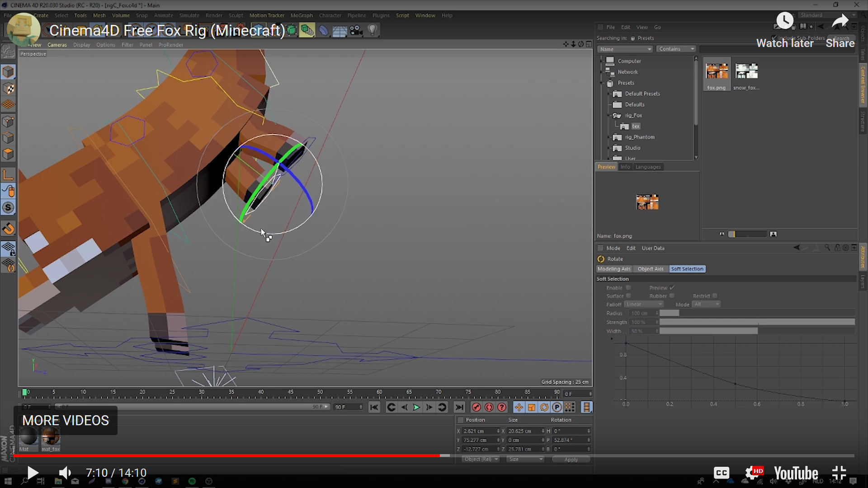This screenshot has height=488, width=868.
Task: Add a Camera object from the toolbar
Action: pos(356,30)
